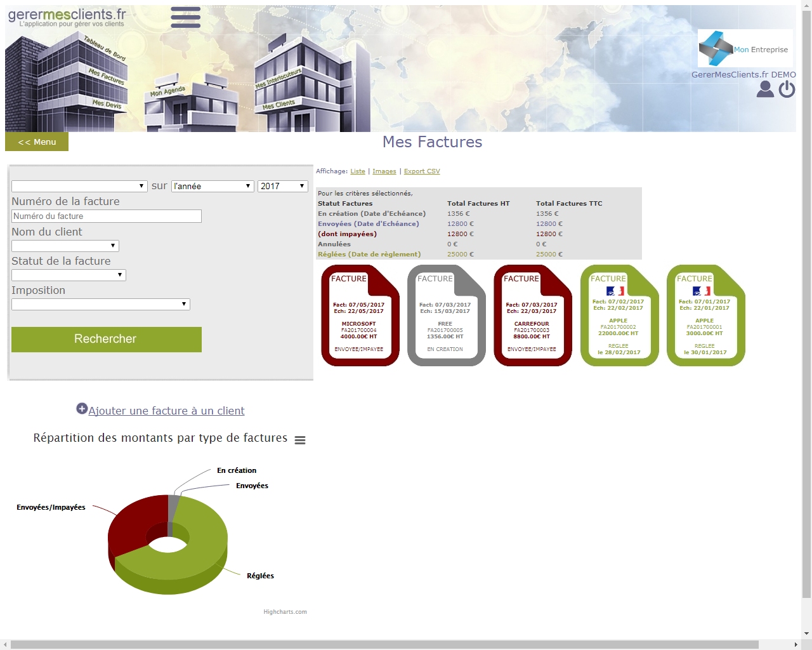
Task: Click the Mes Factures building sign
Action: coord(107,76)
